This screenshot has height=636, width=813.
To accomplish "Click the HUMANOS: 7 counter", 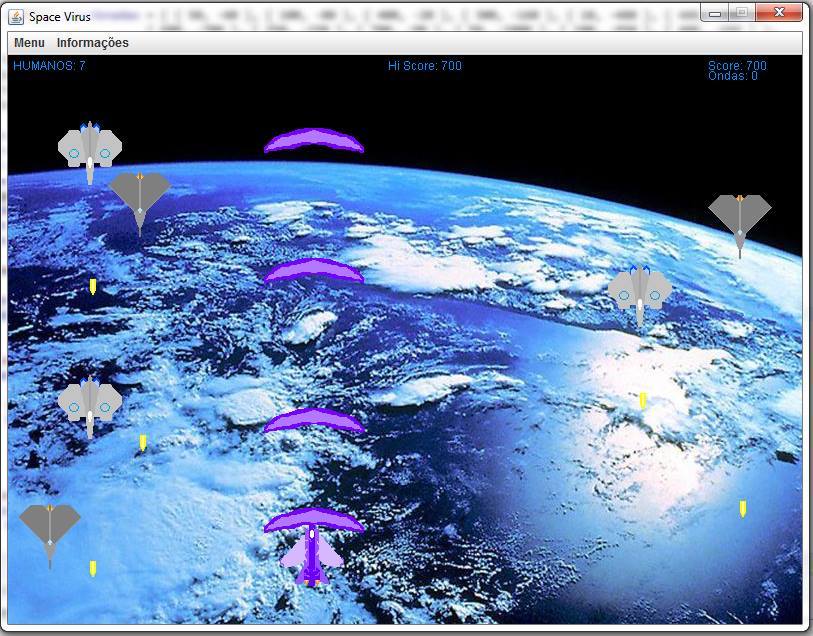I will click(49, 66).
